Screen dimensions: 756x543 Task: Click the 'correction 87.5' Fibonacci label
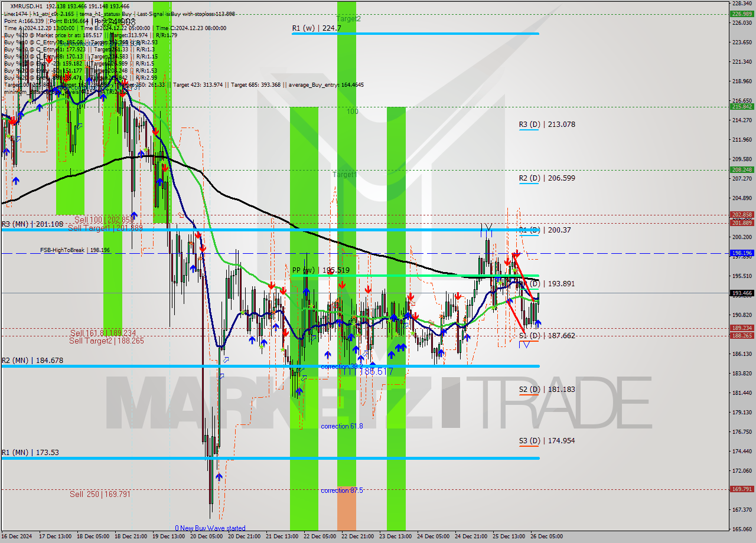[342, 490]
